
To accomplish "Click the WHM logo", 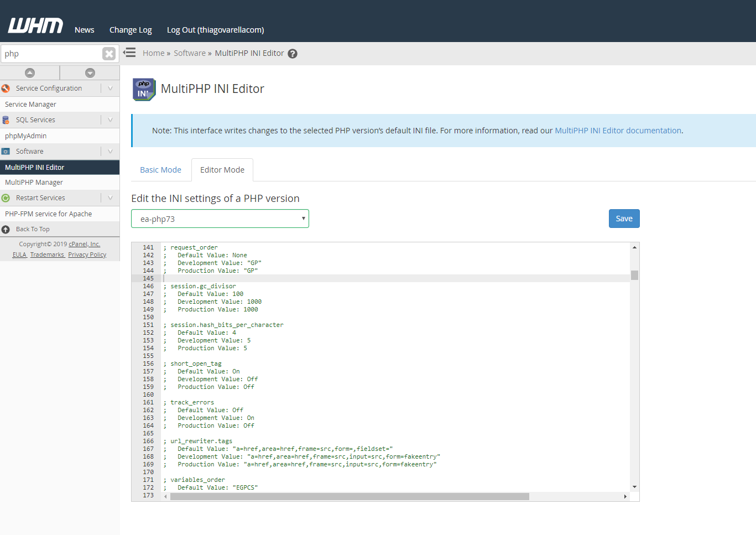I will [35, 26].
